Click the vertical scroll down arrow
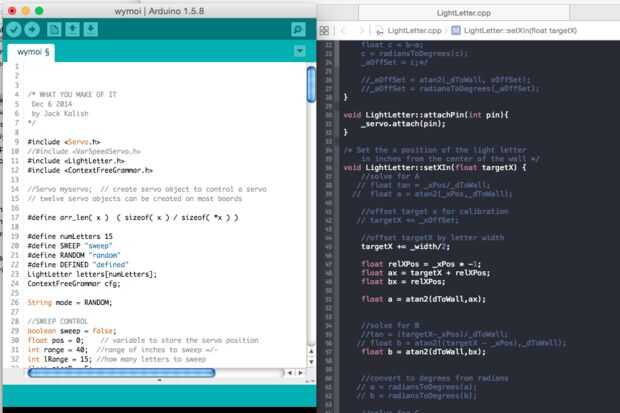This screenshot has height=413, width=620. click(311, 362)
